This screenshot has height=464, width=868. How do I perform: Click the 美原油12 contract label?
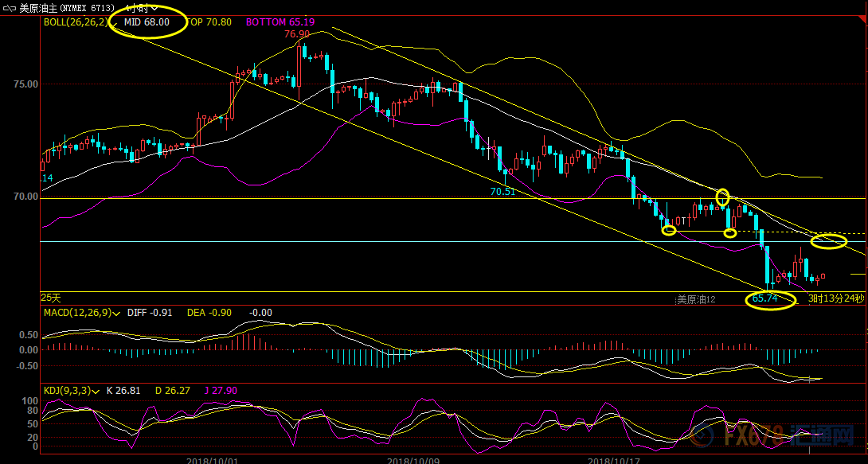(x=696, y=299)
